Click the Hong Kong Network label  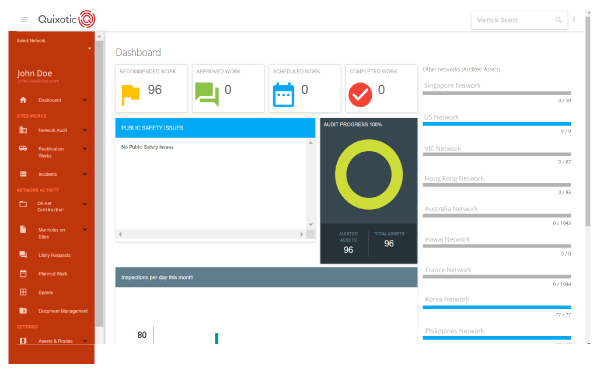pos(454,178)
